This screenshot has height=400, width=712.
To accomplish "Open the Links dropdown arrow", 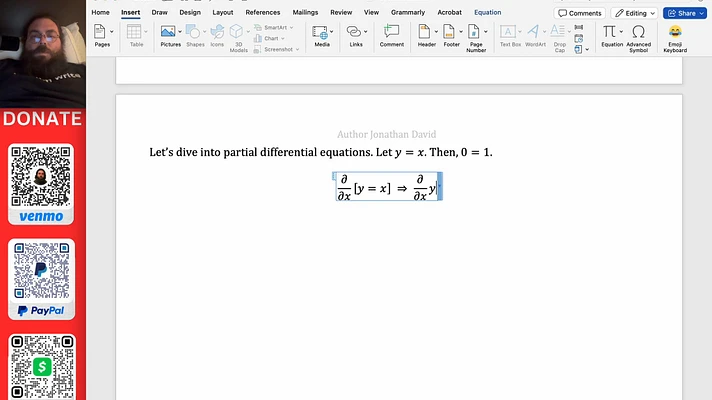I will (366, 32).
